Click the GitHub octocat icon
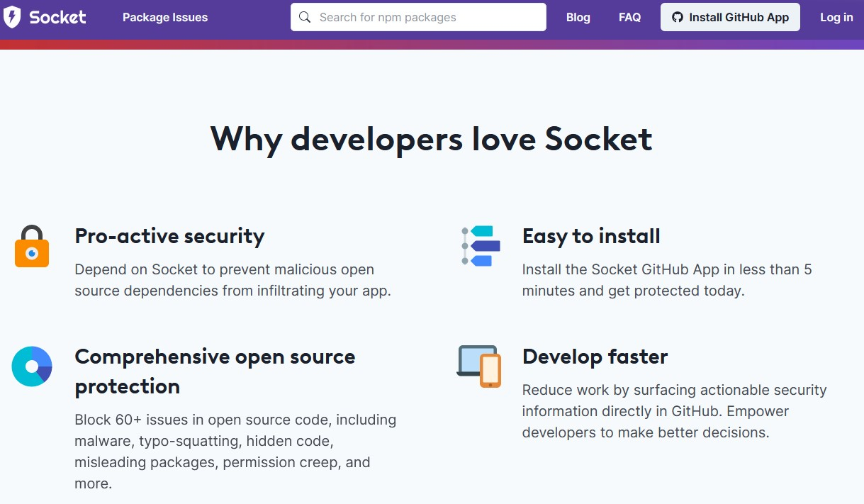 (x=678, y=18)
